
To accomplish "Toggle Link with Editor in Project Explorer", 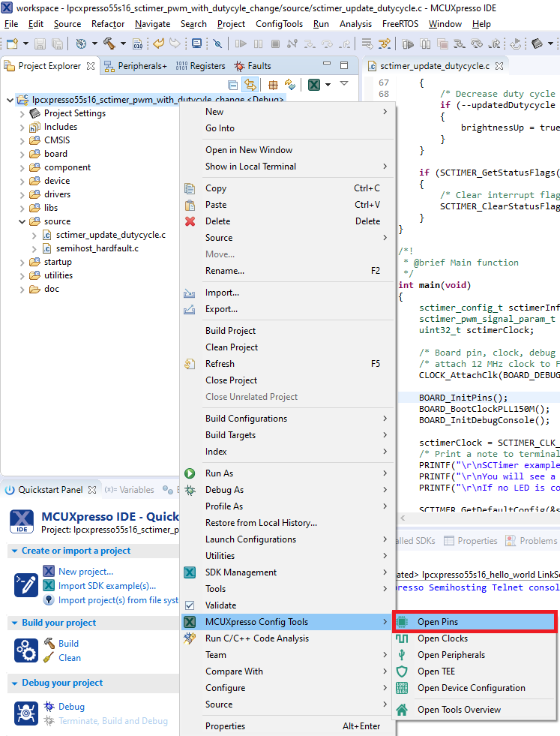I will (250, 85).
